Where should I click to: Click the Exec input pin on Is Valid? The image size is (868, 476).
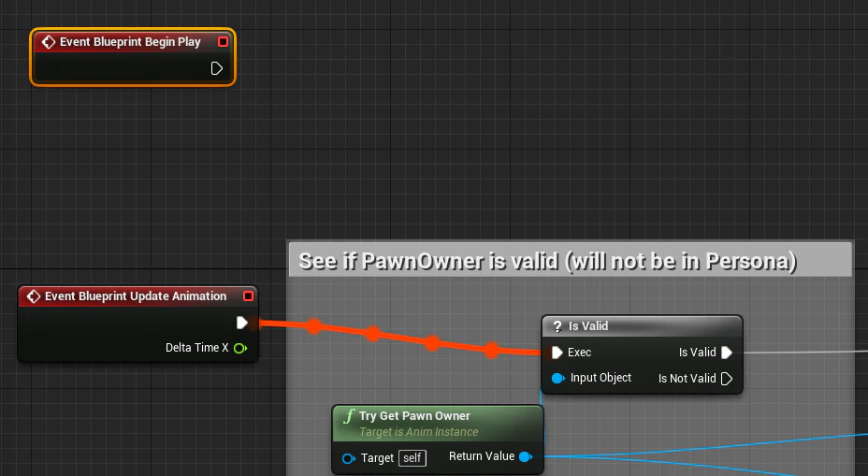(x=557, y=353)
